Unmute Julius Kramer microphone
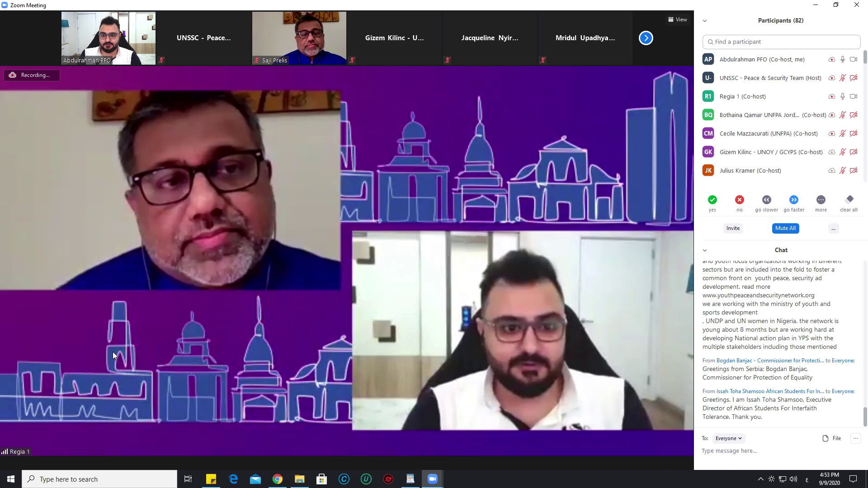 click(x=843, y=170)
